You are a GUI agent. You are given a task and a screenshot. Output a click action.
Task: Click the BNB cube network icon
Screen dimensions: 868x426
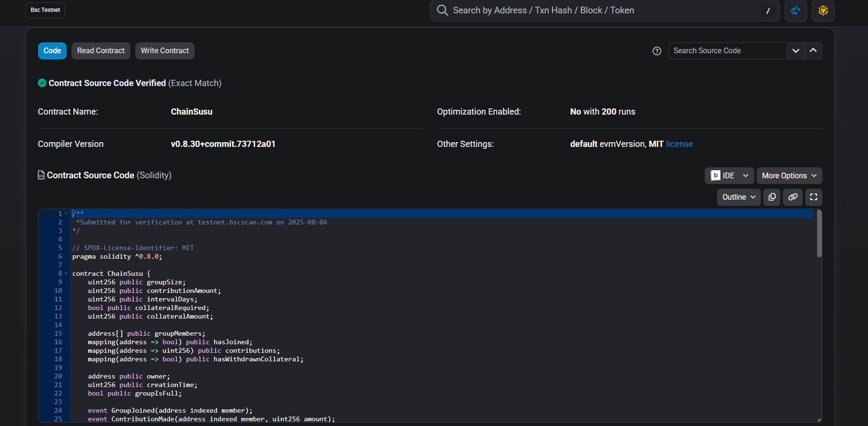(x=823, y=10)
